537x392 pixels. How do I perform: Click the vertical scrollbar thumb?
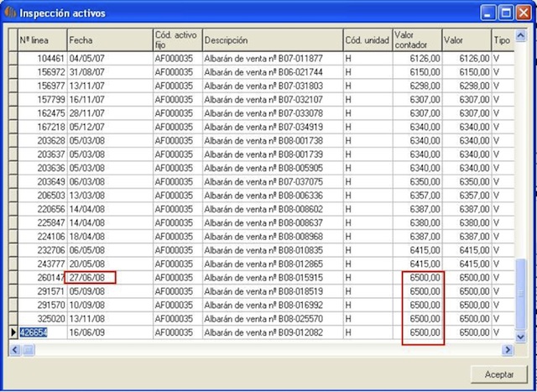(x=520, y=294)
